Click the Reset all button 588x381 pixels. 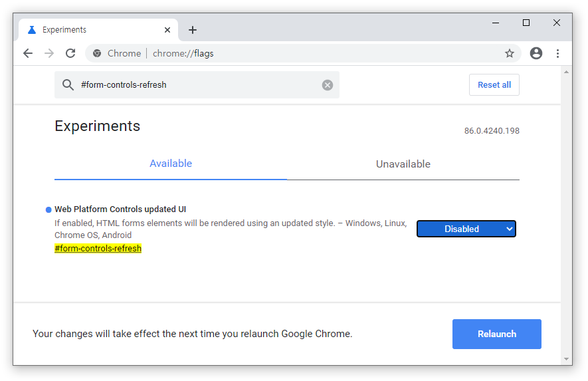[494, 85]
